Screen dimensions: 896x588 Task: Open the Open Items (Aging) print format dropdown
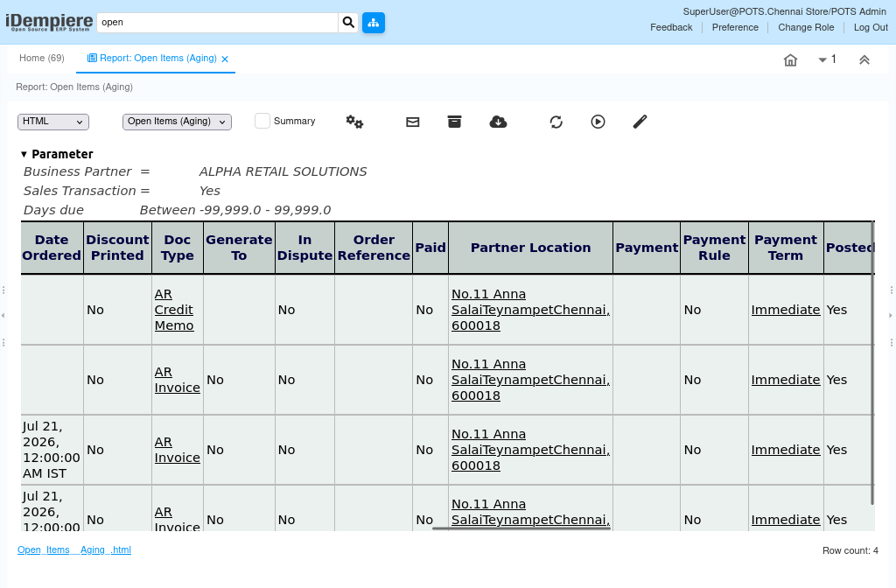pyautogui.click(x=177, y=122)
